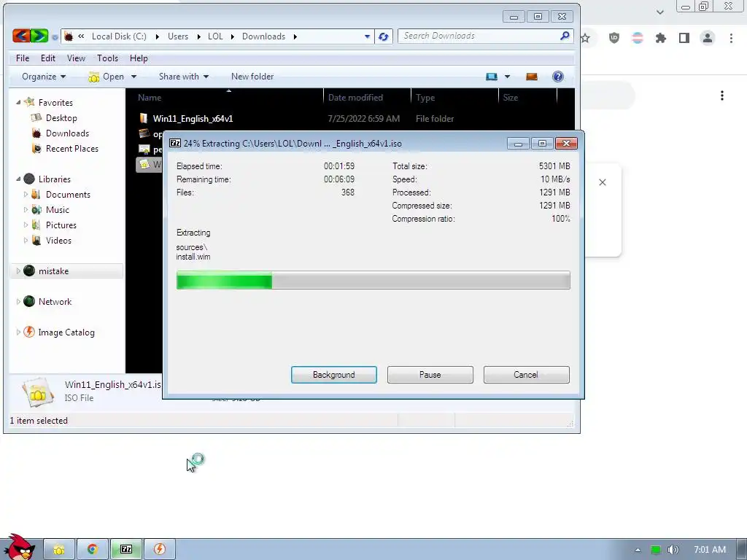Select Recent Places under Favorites
The image size is (747, 560).
click(72, 149)
